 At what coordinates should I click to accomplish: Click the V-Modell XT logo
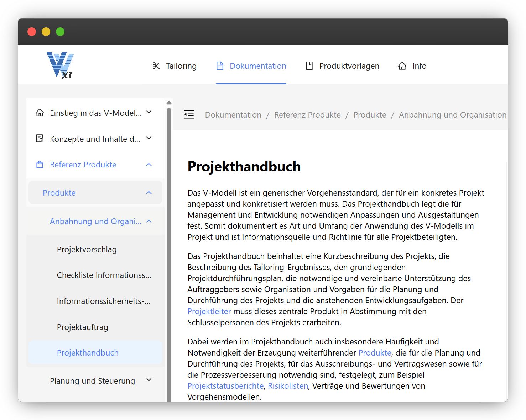pos(60,65)
